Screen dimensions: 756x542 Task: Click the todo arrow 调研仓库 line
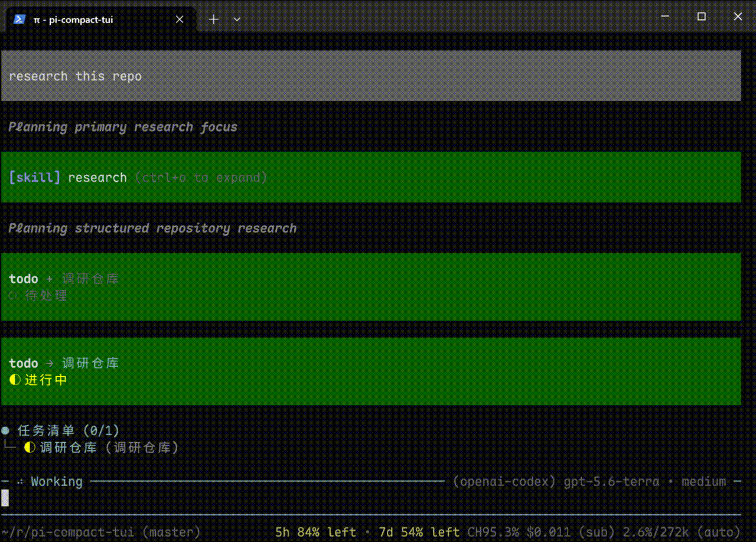(64, 363)
